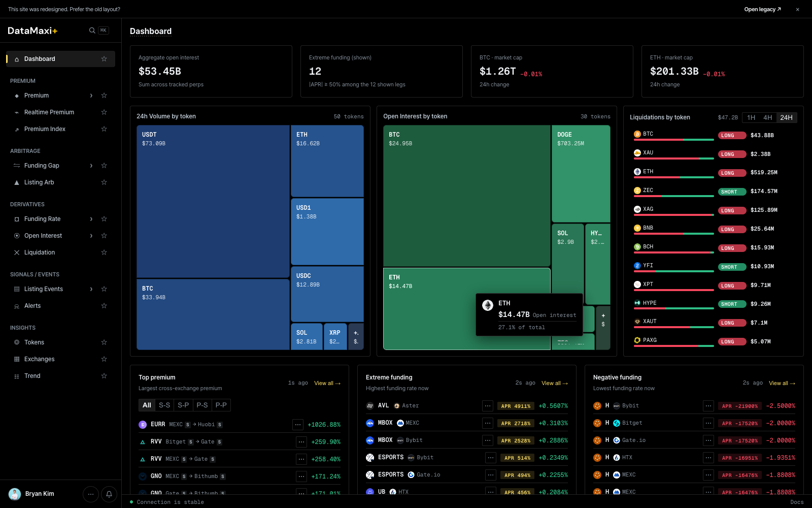Click XRP tile in volume treemap
The image size is (812, 508).
click(x=335, y=336)
